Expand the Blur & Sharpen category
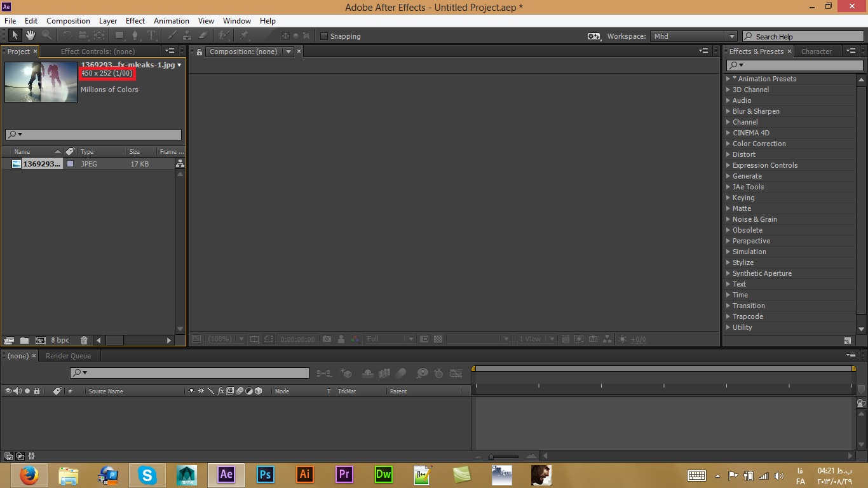This screenshot has width=868, height=488. coord(729,111)
